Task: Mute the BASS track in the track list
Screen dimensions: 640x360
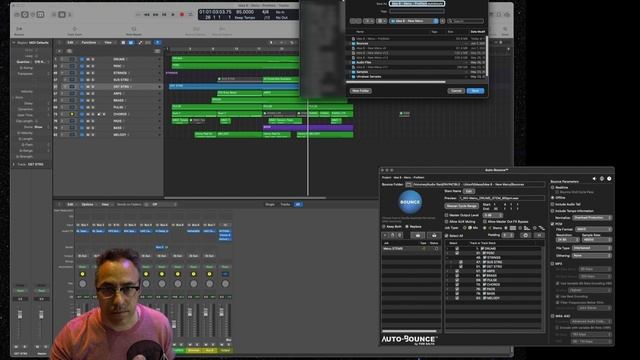Action: click(87, 128)
